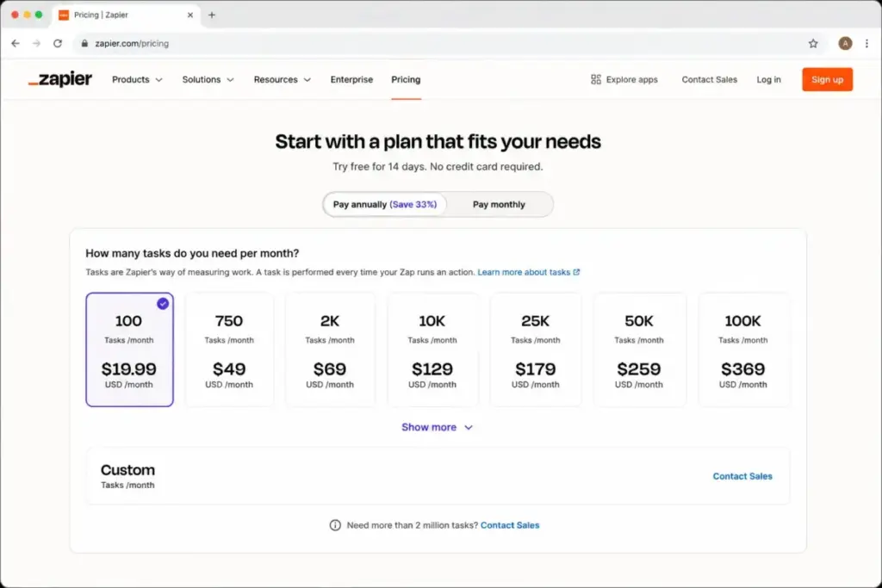Click Explore apps in the header
The height and width of the screenshot is (588, 882).
624,79
